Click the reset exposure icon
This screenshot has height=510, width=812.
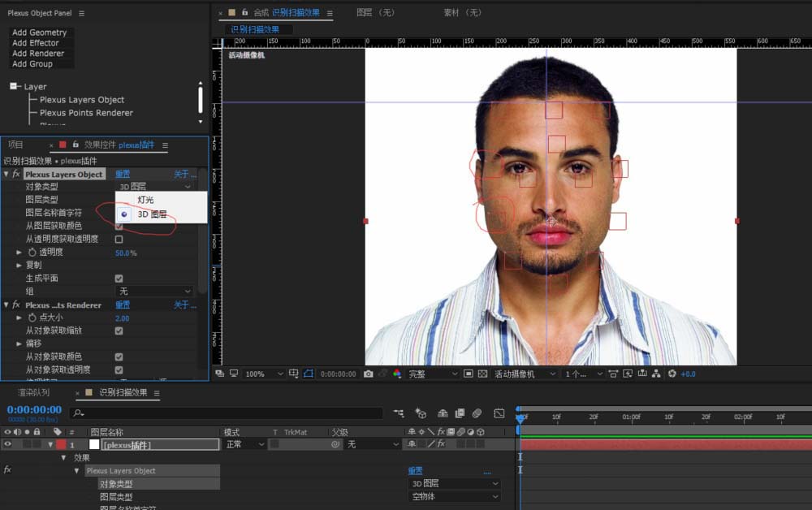pos(672,374)
